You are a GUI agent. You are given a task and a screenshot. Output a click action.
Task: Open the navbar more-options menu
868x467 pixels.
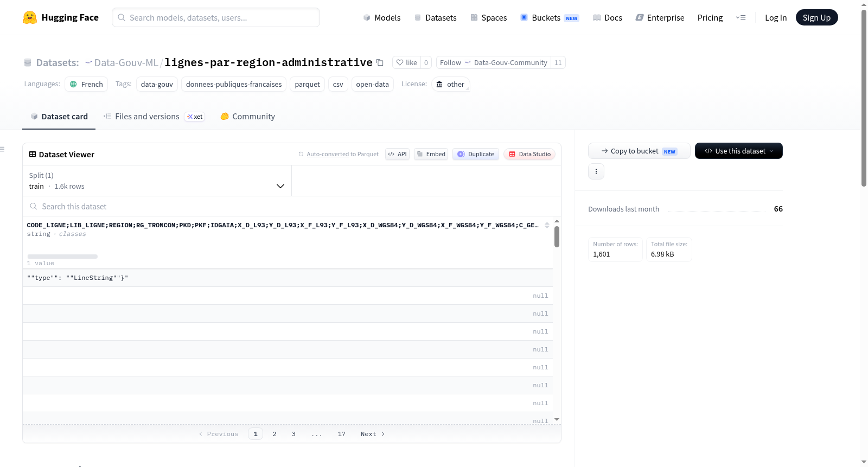741,17
